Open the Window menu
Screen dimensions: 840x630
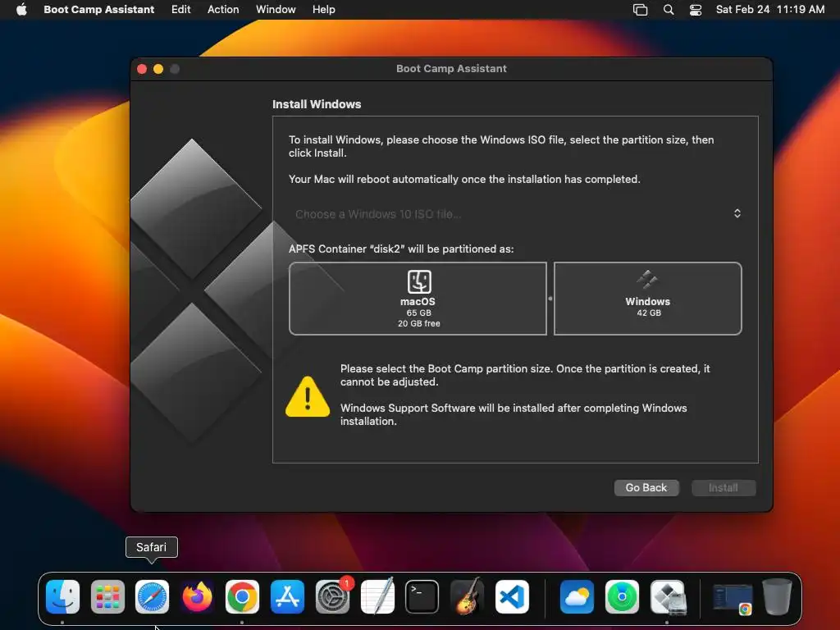[276, 9]
